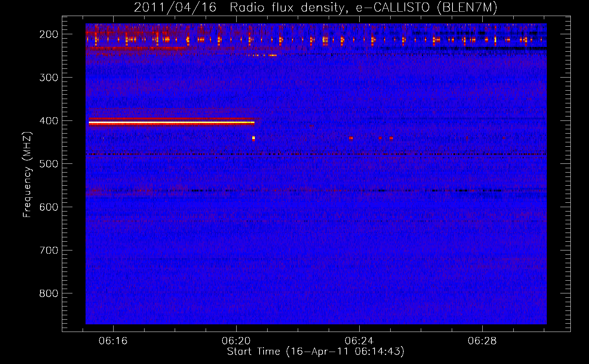589x364 pixels.
Task: Click the 500 frequency tick label
Action: coord(49,164)
